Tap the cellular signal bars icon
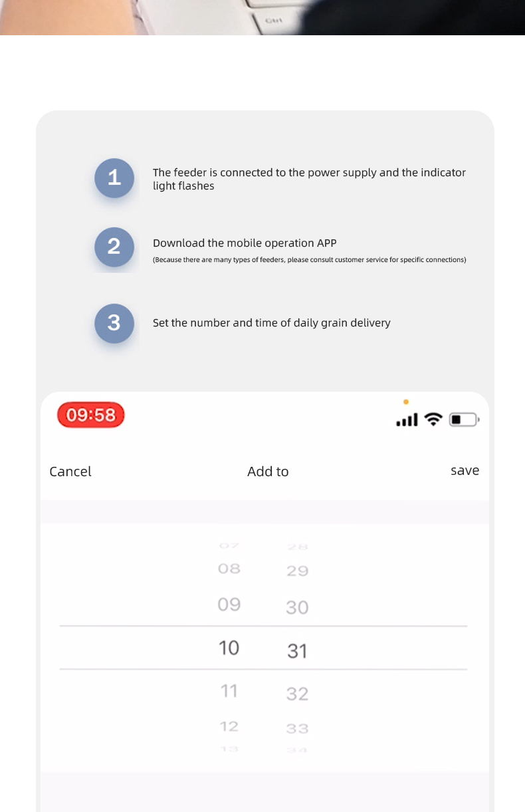The width and height of the screenshot is (525, 812). pos(407,420)
